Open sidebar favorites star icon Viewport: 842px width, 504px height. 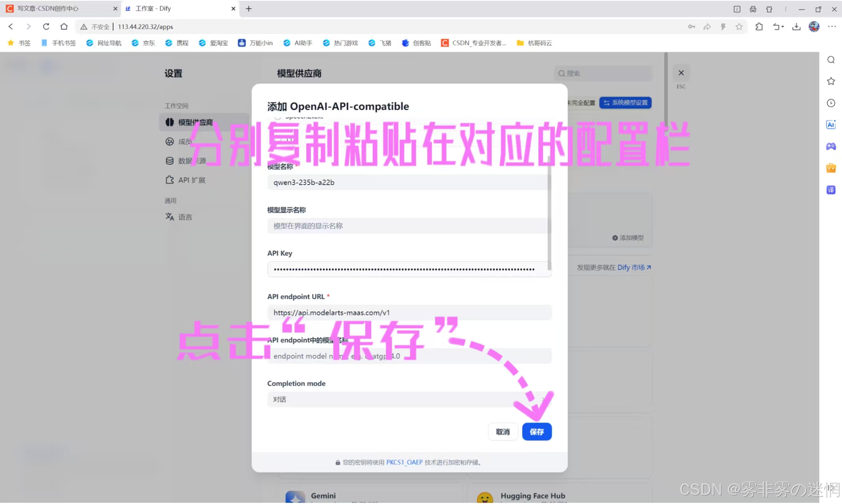point(831,81)
